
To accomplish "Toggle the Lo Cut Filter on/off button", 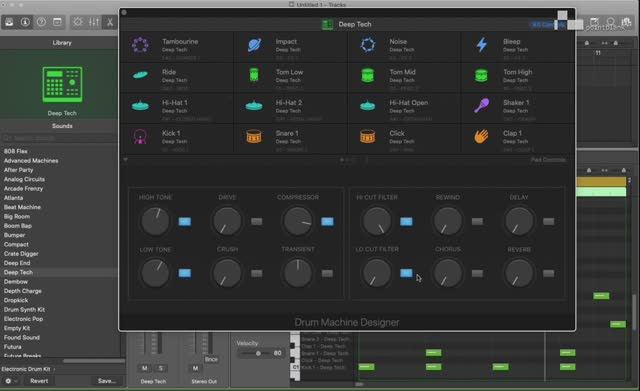I will (406, 273).
